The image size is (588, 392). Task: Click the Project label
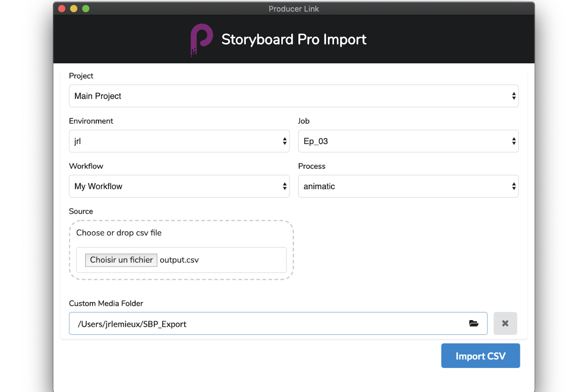[81, 76]
